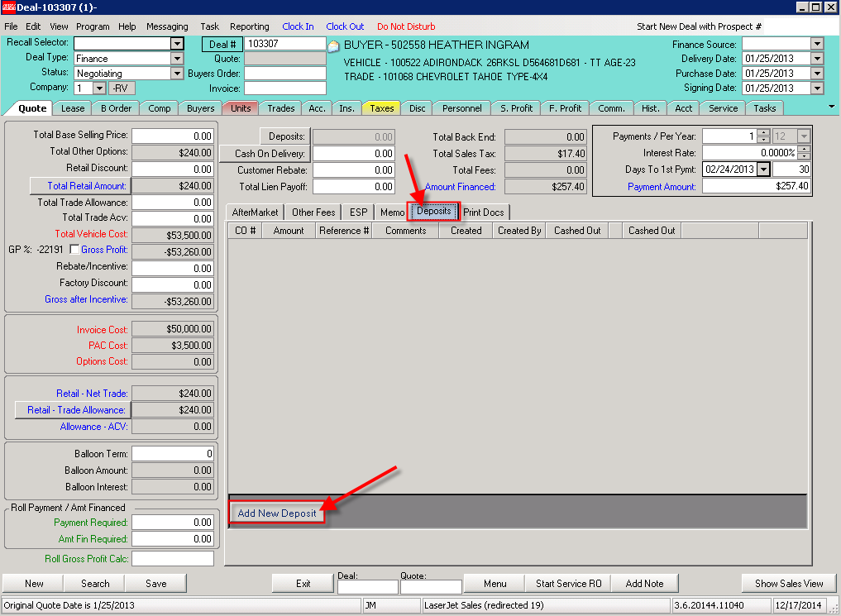Click the Gross after Incentive link
The image size is (841, 616).
pyautogui.click(x=86, y=299)
